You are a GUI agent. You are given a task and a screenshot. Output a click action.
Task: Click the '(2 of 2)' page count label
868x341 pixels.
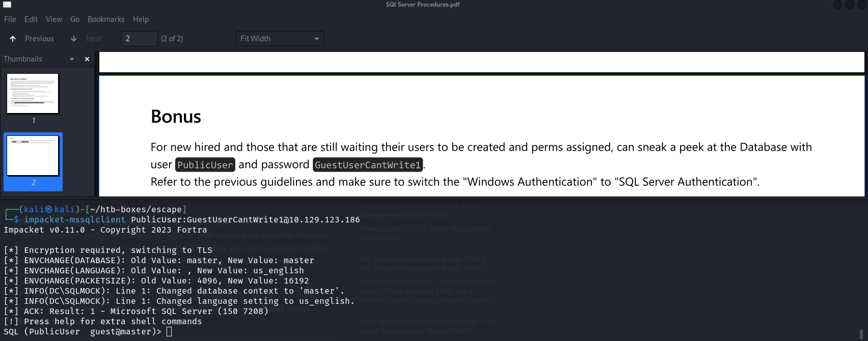click(172, 39)
